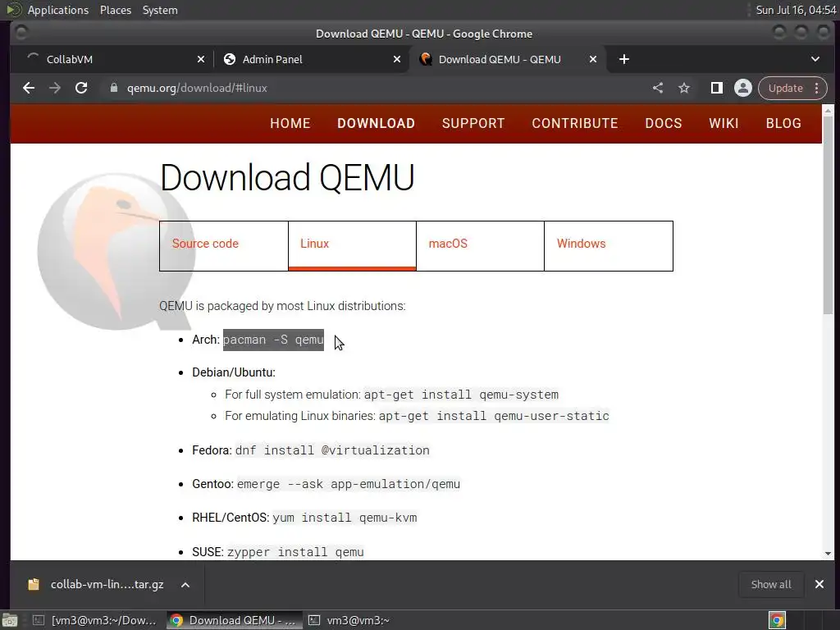Image resolution: width=840 pixels, height=630 pixels.
Task: Click 'dnf install @virtualization' command
Action: [x=332, y=450]
